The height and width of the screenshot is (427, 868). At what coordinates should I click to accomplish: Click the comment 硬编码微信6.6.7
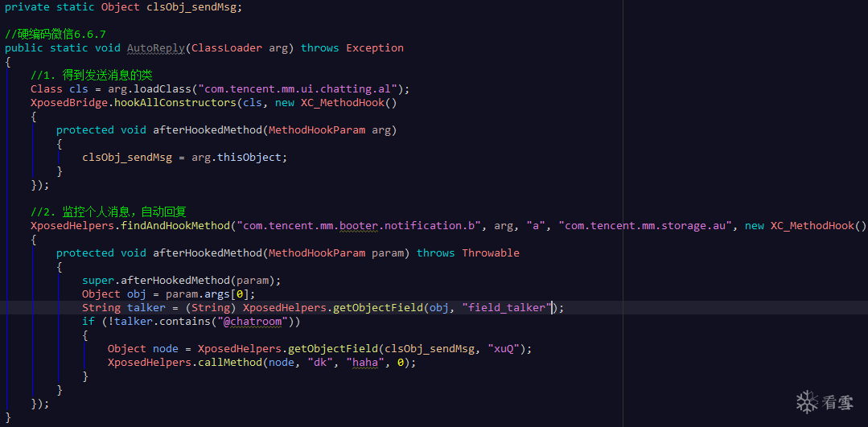click(56, 35)
